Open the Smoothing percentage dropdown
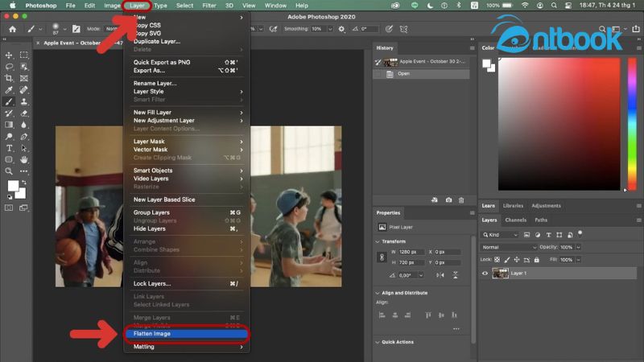644x362 pixels. tap(330, 29)
